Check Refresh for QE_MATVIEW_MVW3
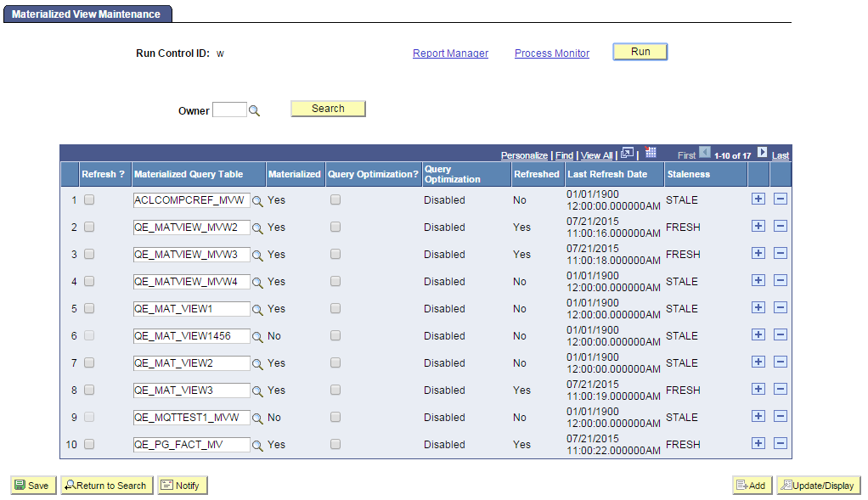 pyautogui.click(x=89, y=254)
